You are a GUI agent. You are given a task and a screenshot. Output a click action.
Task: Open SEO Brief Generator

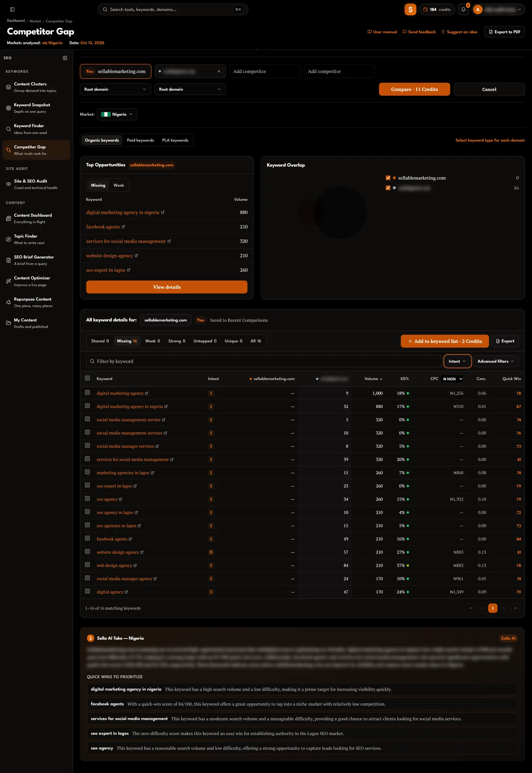click(36, 260)
